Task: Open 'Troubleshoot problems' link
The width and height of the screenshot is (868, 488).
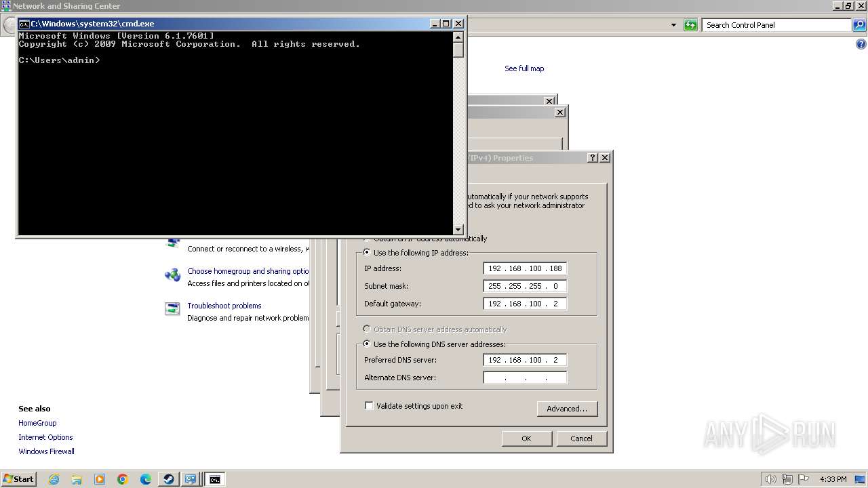Action: 224,306
